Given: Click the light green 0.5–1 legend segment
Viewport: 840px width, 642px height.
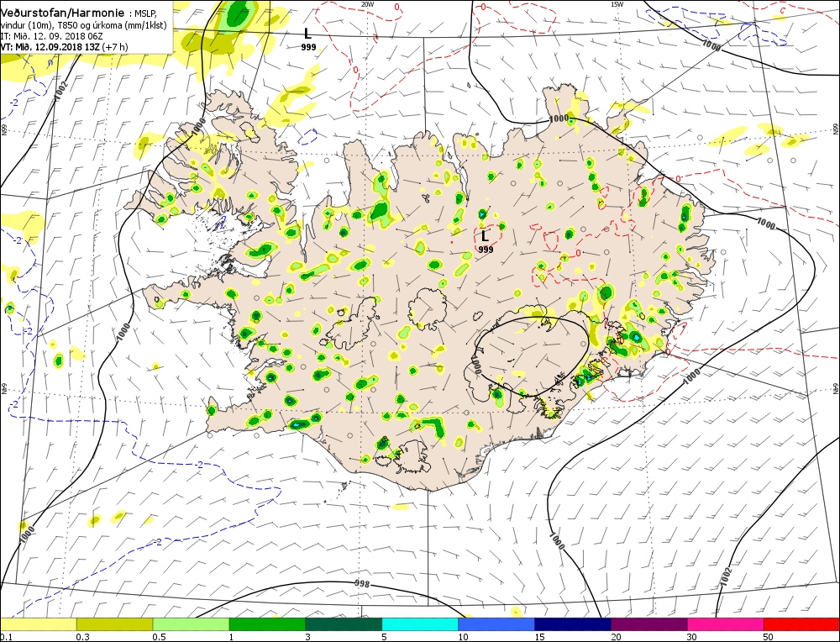Looking at the screenshot, I should tap(192, 624).
